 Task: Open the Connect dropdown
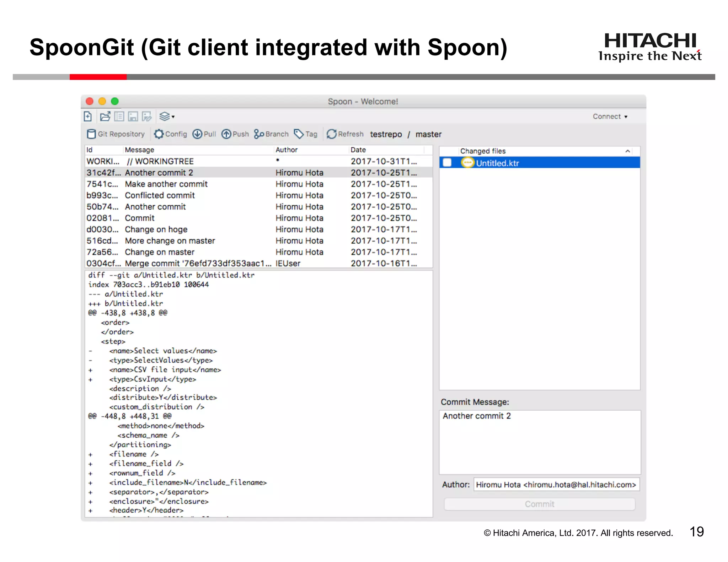tap(610, 117)
